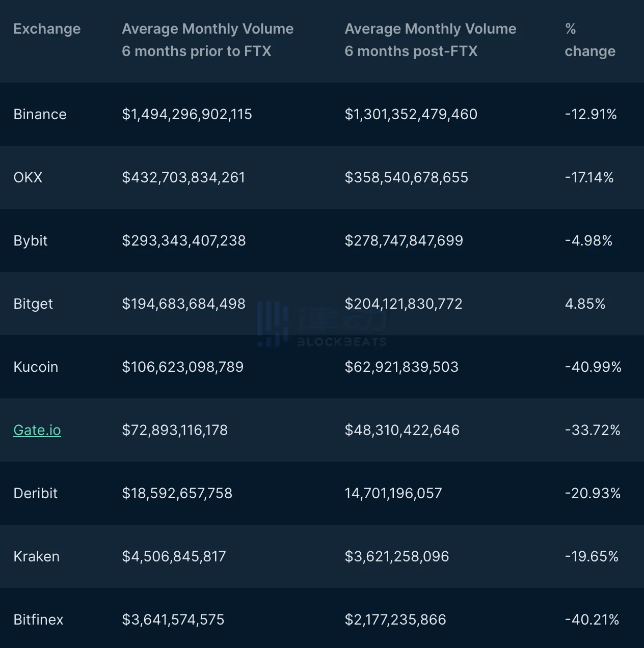Select the Kraken exchange name

[x=37, y=556]
